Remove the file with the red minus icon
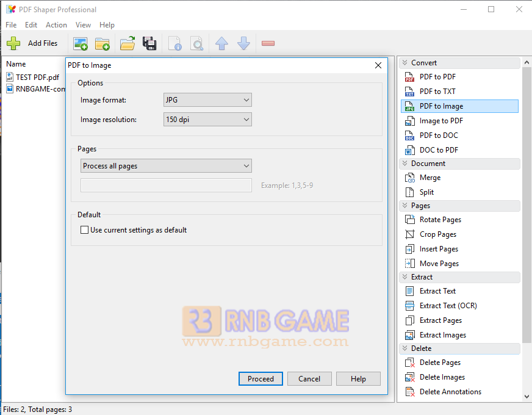 click(268, 43)
